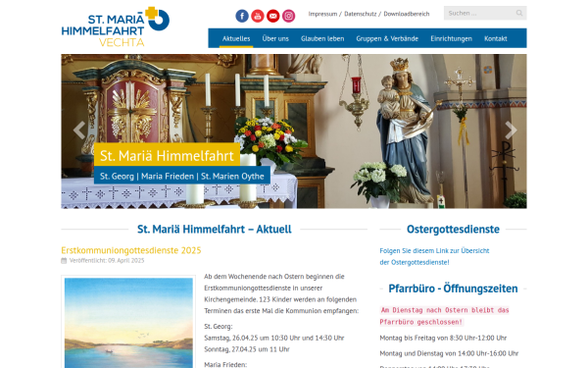
Task: Click the yellow St. Mariä Himmelfahrt slider caption
Action: [x=167, y=154]
